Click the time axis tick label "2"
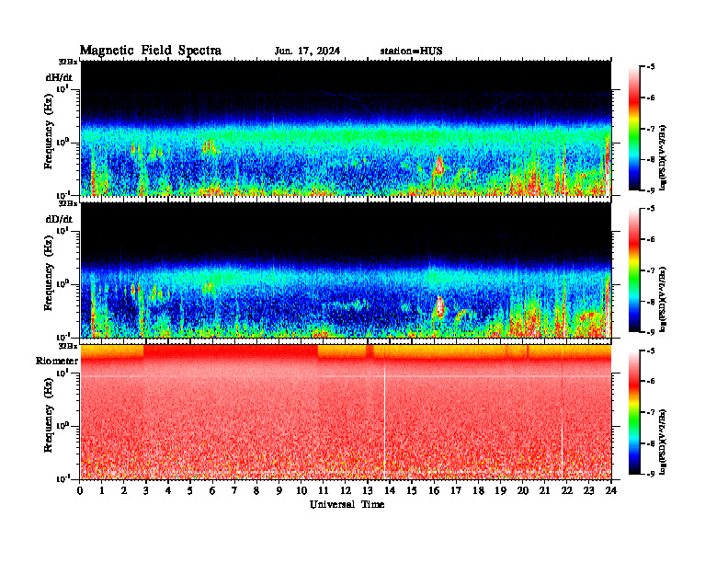The width and height of the screenshot is (728, 563). 124,490
